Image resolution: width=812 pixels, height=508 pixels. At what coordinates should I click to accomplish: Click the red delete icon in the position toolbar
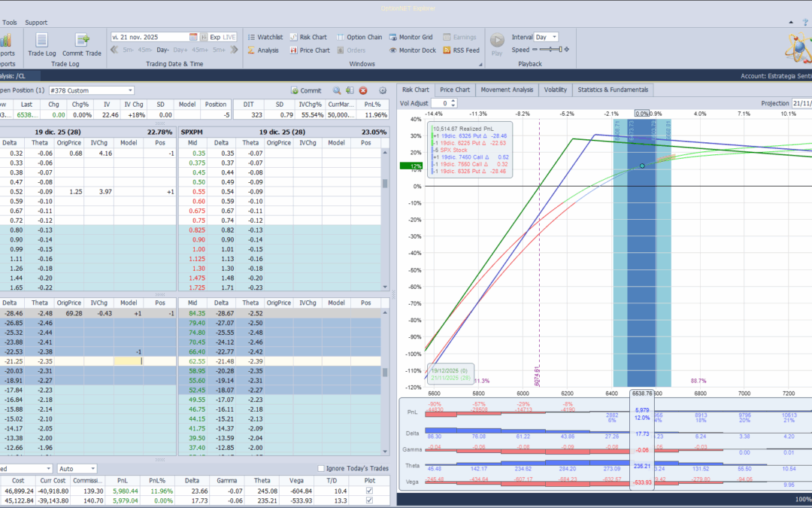[x=363, y=90]
